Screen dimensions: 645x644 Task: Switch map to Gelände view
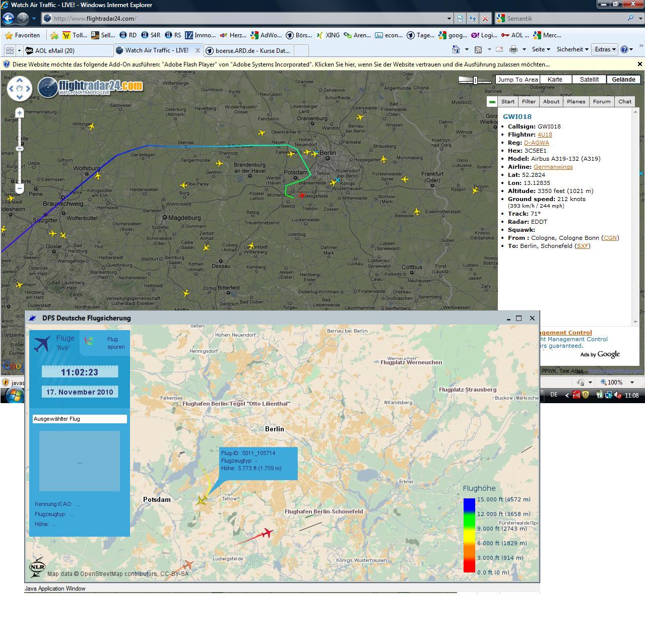(x=623, y=80)
